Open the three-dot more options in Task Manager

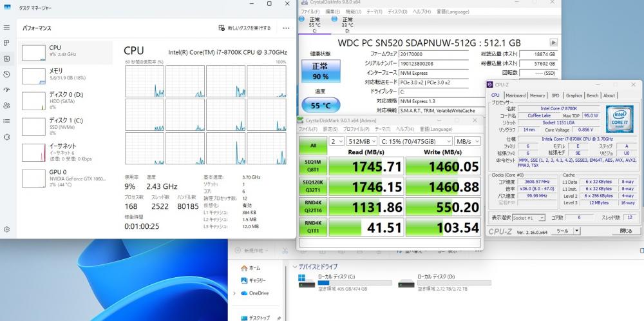[287, 28]
